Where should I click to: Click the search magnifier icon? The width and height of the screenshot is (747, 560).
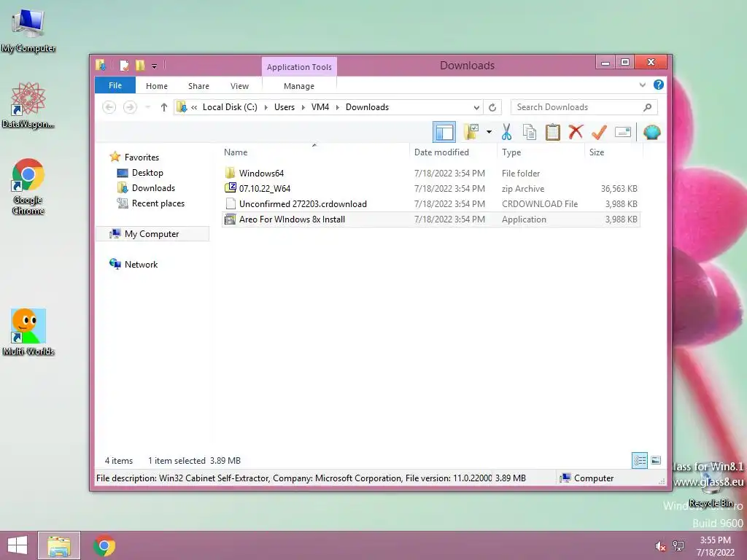pyautogui.click(x=647, y=107)
